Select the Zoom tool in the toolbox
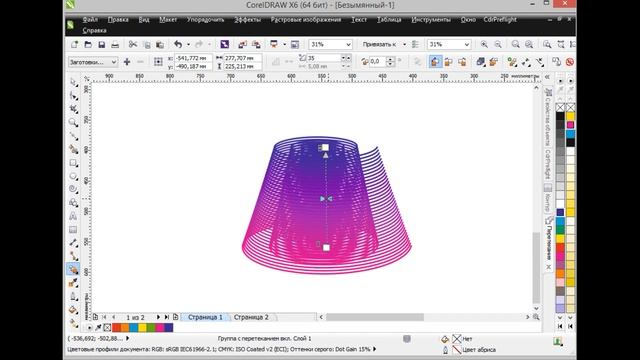This screenshot has width=640, height=360. point(73,122)
